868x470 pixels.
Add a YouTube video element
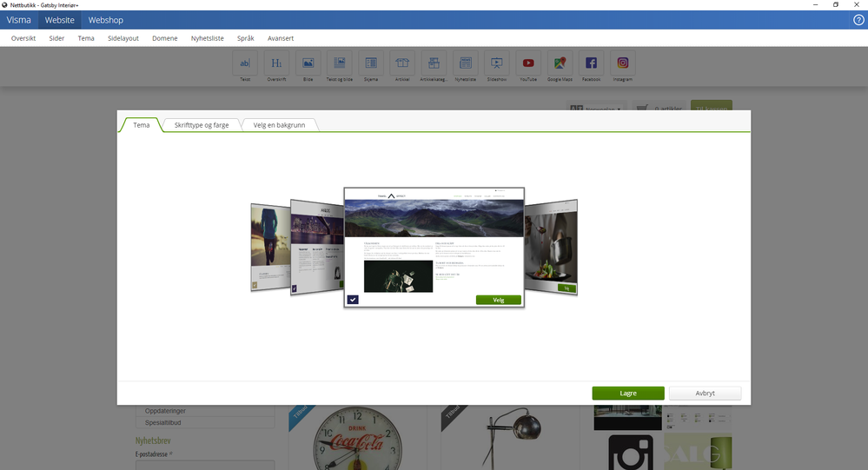click(528, 63)
